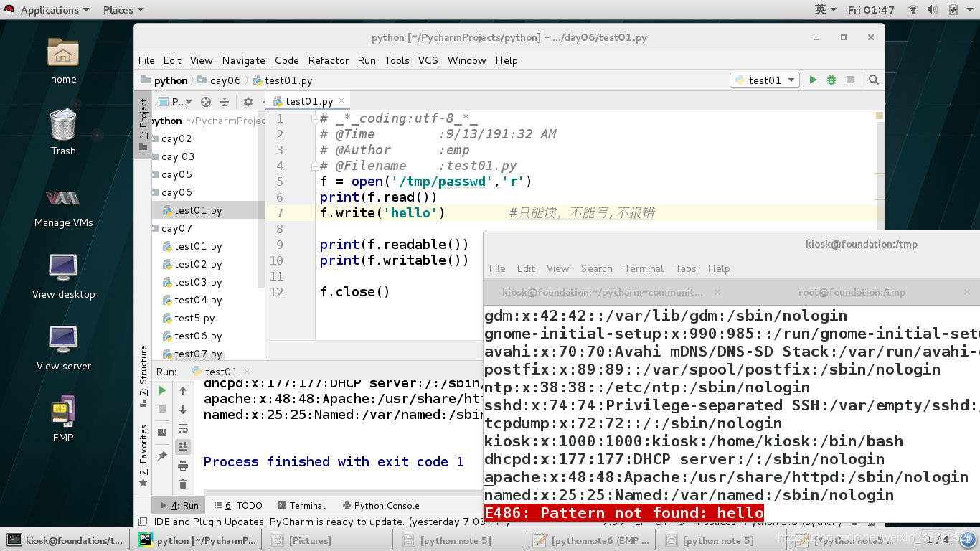Open the Trash desktop icon
The image size is (980, 551).
[63, 124]
